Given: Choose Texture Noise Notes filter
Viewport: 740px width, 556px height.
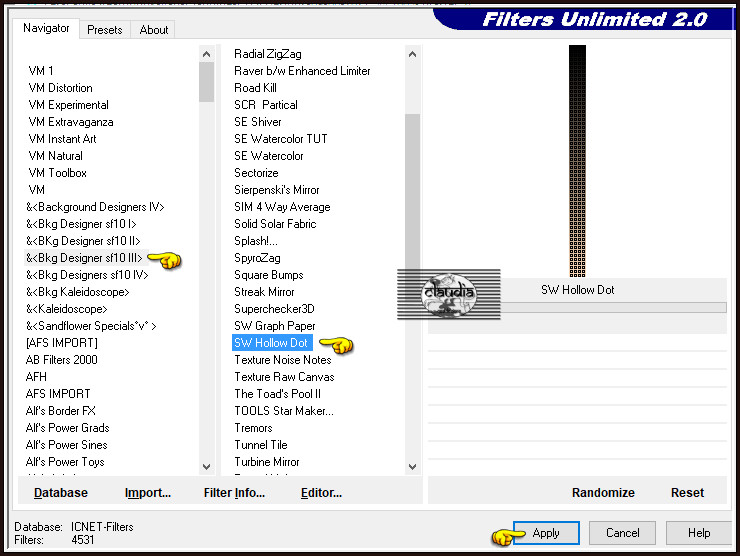Looking at the screenshot, I should 283,360.
